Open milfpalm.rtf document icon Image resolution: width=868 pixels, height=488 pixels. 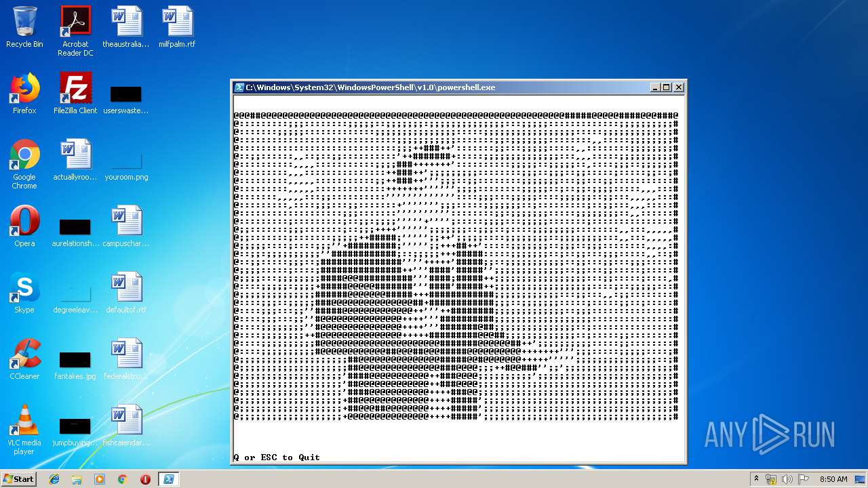click(x=177, y=27)
